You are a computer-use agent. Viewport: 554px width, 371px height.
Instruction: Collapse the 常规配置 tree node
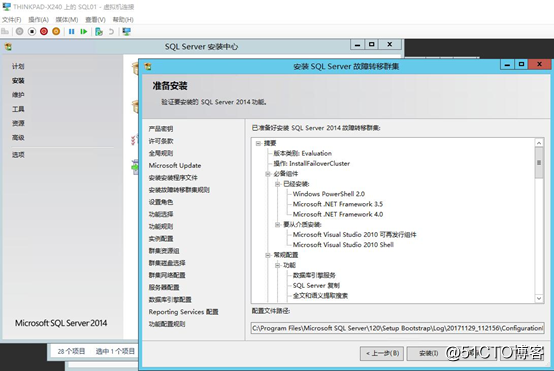[x=268, y=255]
